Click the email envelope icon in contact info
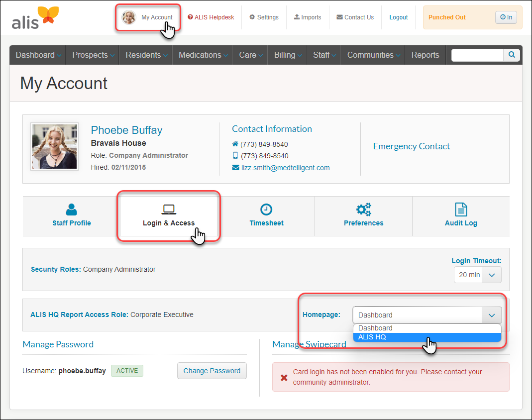This screenshot has width=532, height=420. click(x=235, y=168)
